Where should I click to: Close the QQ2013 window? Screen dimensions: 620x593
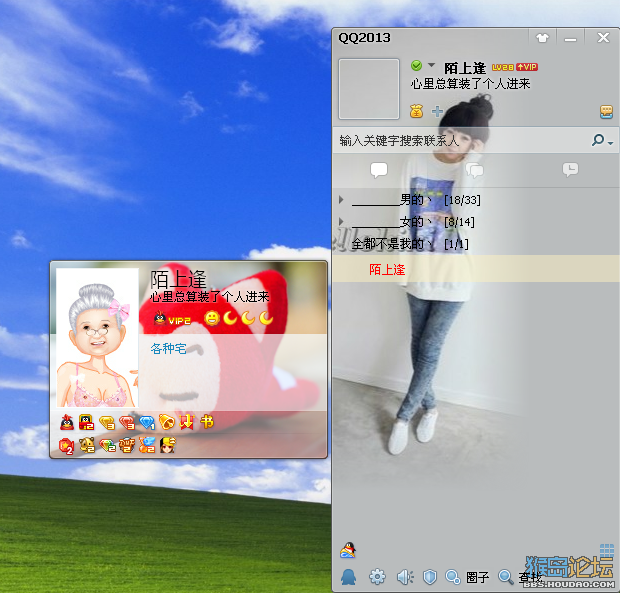coord(603,38)
